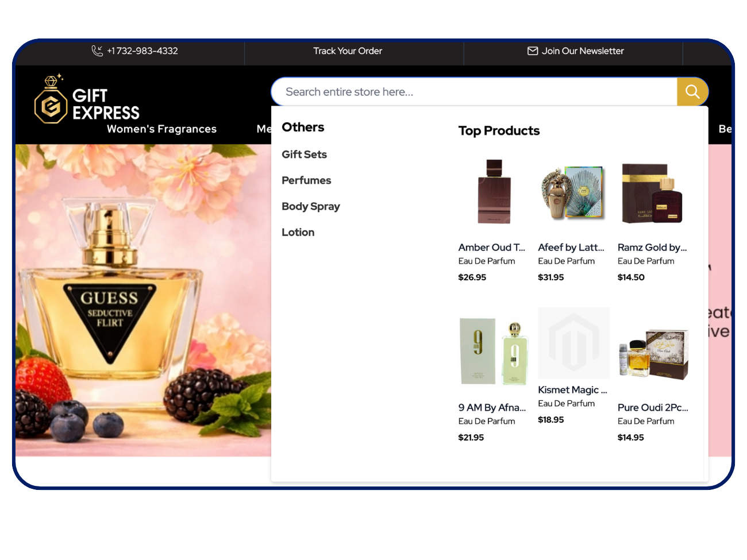Viewport: 747px width, 560px height.
Task: Open the Body Spray category
Action: click(x=311, y=206)
